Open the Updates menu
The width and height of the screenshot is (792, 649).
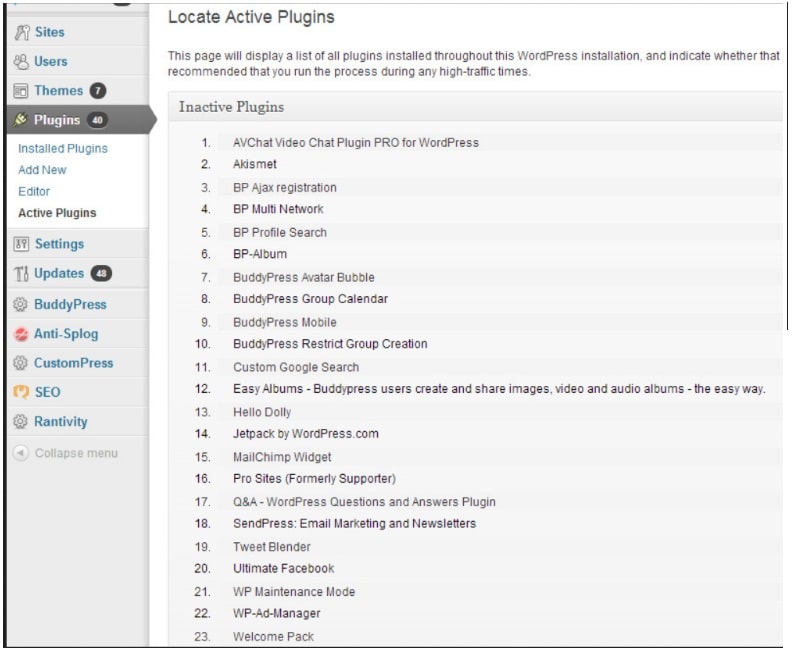click(59, 273)
